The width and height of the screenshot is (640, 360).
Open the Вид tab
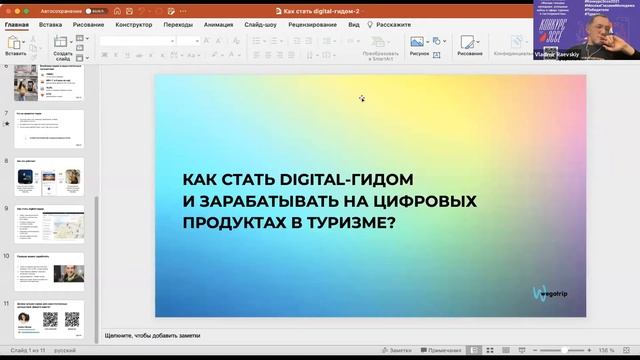point(354,24)
